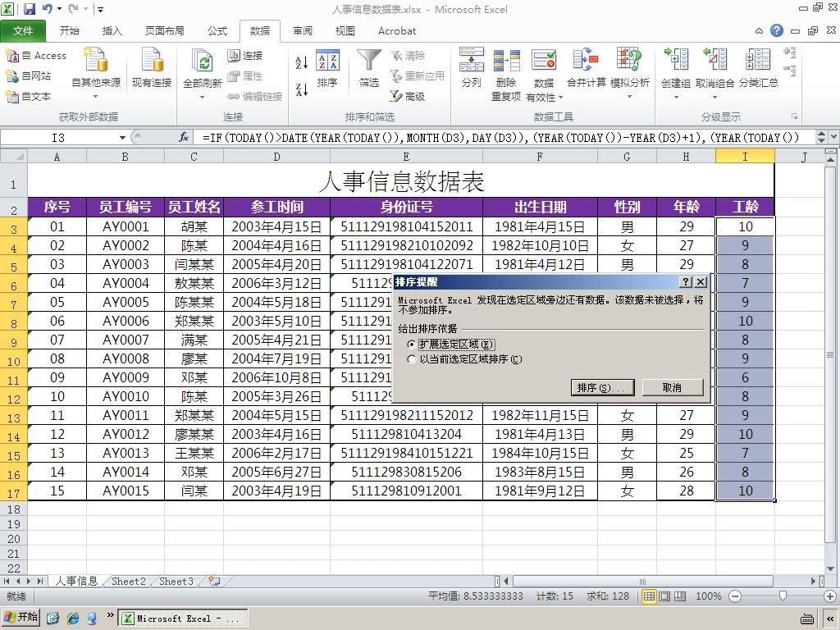Switch to the 页面布局 tab
Image resolution: width=840 pixels, height=630 pixels.
(x=164, y=30)
